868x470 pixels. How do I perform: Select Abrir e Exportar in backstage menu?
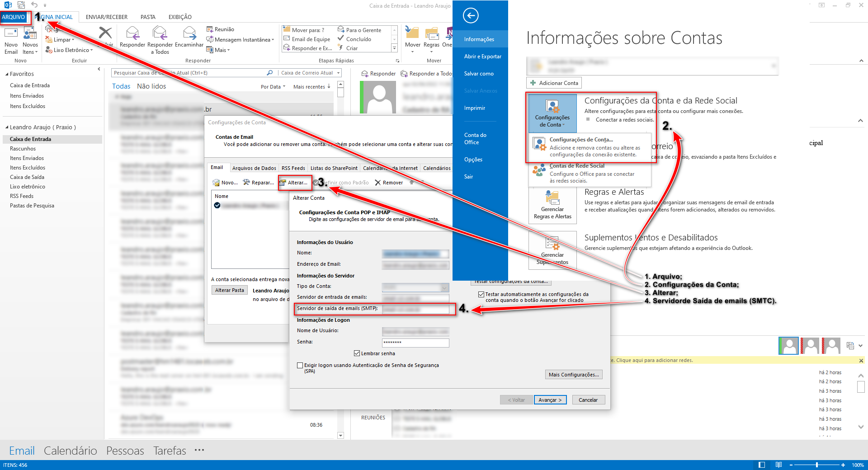482,56
